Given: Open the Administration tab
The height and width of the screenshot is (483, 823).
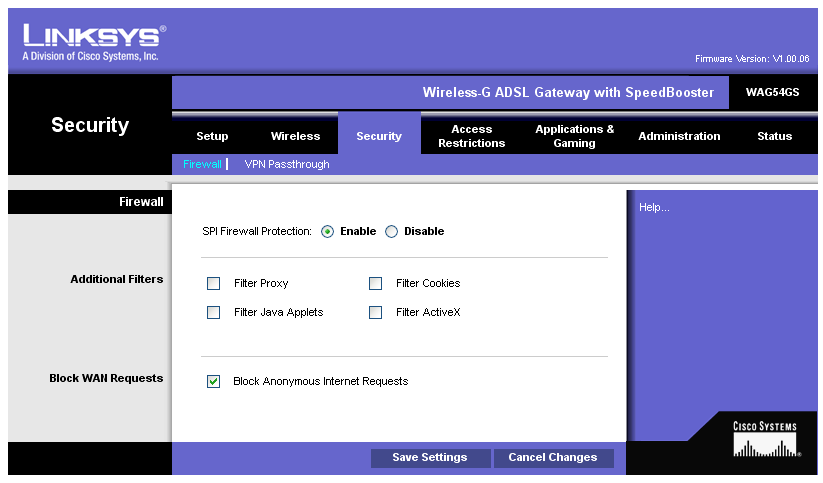Looking at the screenshot, I should coord(679,136).
